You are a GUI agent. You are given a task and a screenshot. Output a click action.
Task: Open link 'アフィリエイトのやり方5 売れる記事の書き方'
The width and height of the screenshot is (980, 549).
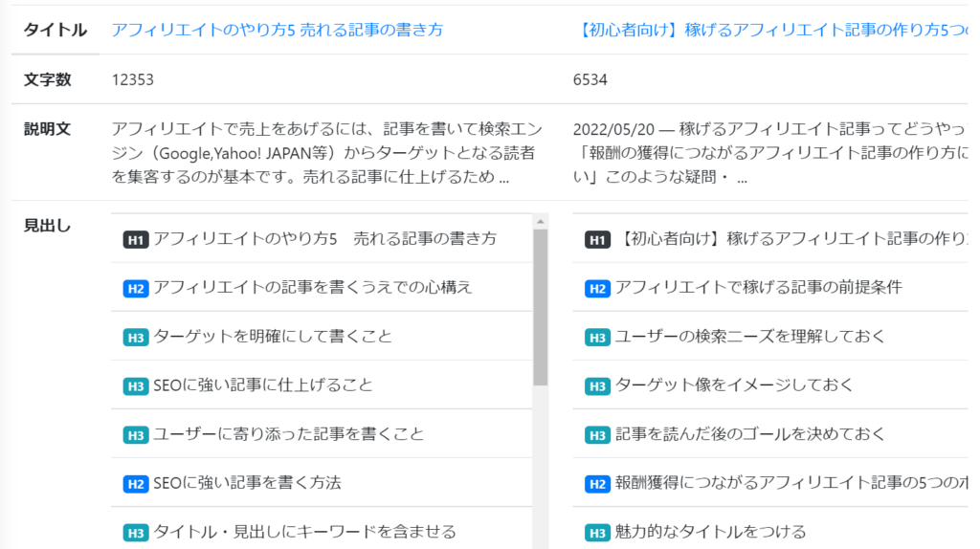pyautogui.click(x=277, y=30)
